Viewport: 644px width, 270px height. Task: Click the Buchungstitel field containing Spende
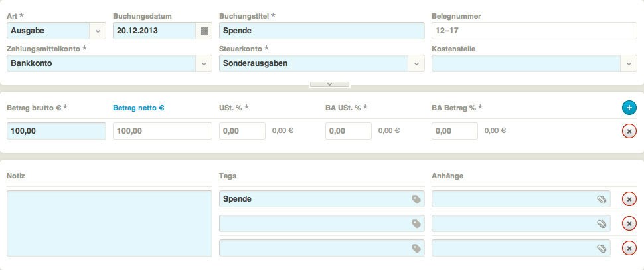pos(322,31)
